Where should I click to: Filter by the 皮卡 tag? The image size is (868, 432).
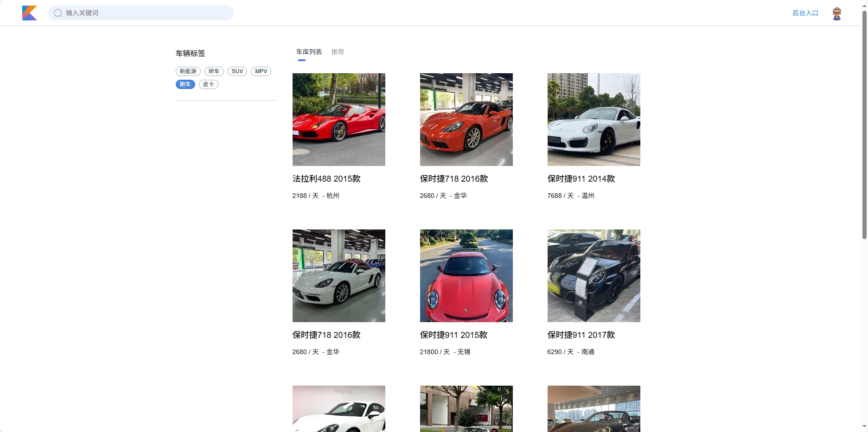(209, 84)
